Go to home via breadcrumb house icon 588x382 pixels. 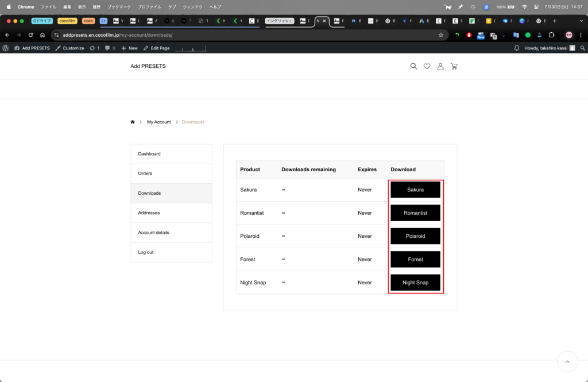(133, 122)
